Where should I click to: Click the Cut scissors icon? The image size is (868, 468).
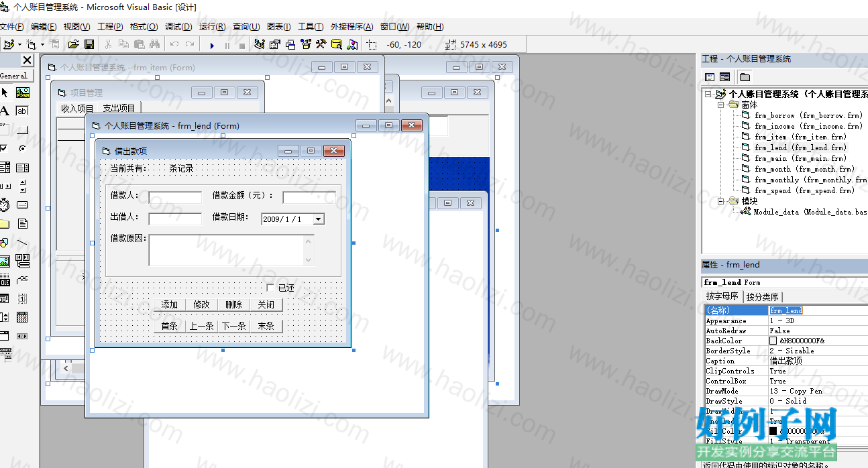[x=108, y=44]
